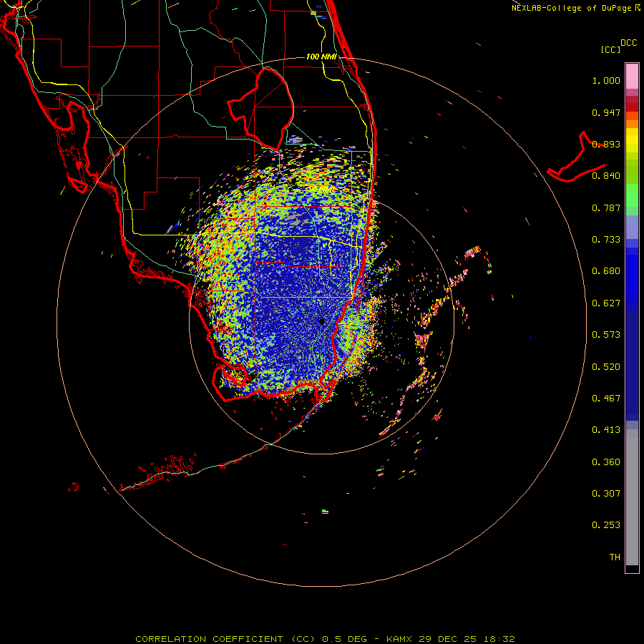The height and width of the screenshot is (644, 644).
Task: Click the TH threshold label
Action: coord(615,557)
